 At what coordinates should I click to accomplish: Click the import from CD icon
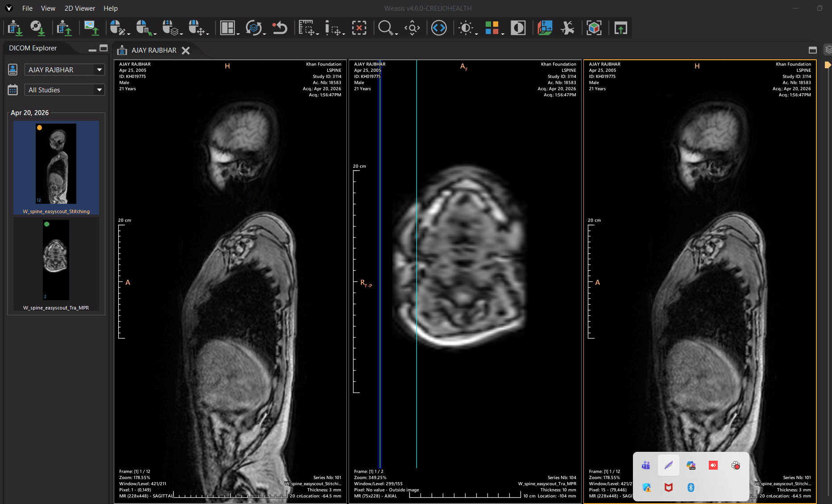tap(37, 28)
